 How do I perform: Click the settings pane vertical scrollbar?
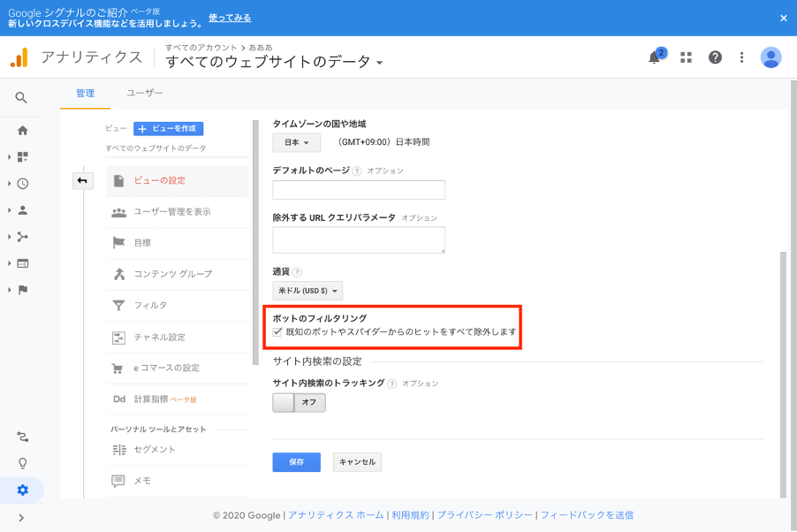[x=783, y=375]
